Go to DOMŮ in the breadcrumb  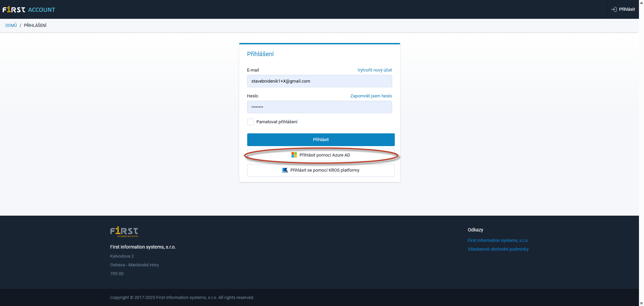pos(11,26)
